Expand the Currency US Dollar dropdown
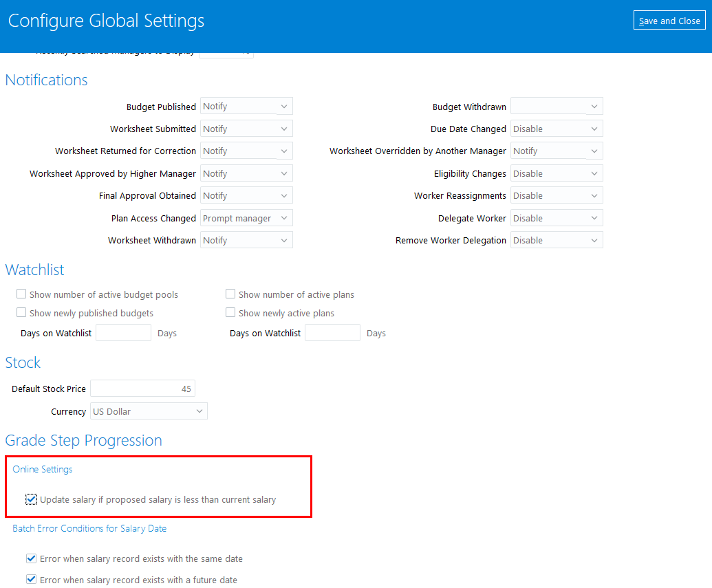 [x=149, y=411]
